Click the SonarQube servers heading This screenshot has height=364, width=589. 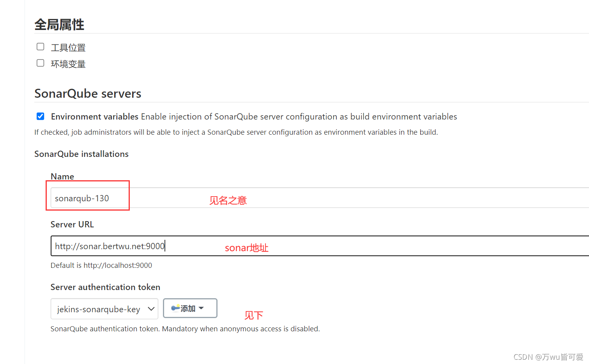coord(88,93)
